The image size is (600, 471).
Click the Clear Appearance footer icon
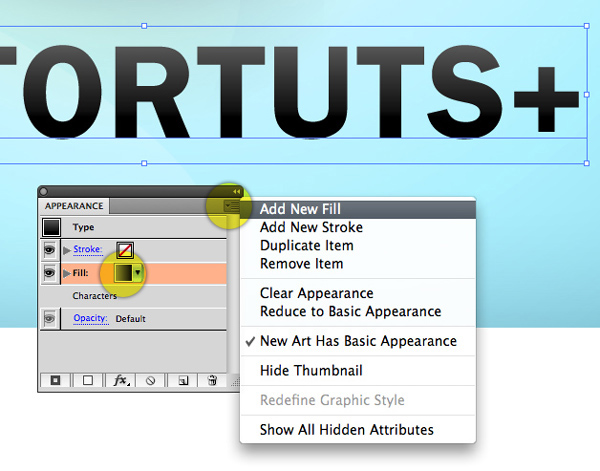tap(150, 380)
